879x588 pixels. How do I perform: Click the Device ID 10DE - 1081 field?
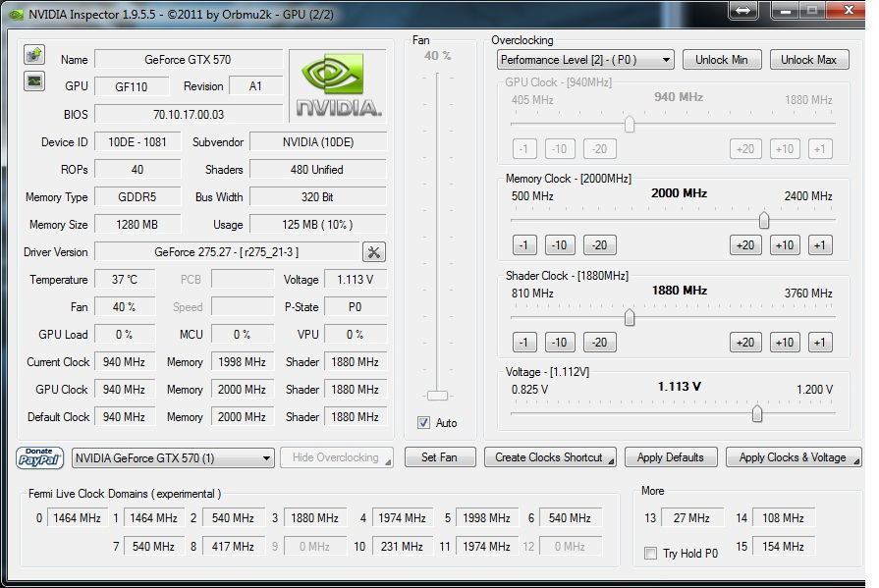click(137, 142)
